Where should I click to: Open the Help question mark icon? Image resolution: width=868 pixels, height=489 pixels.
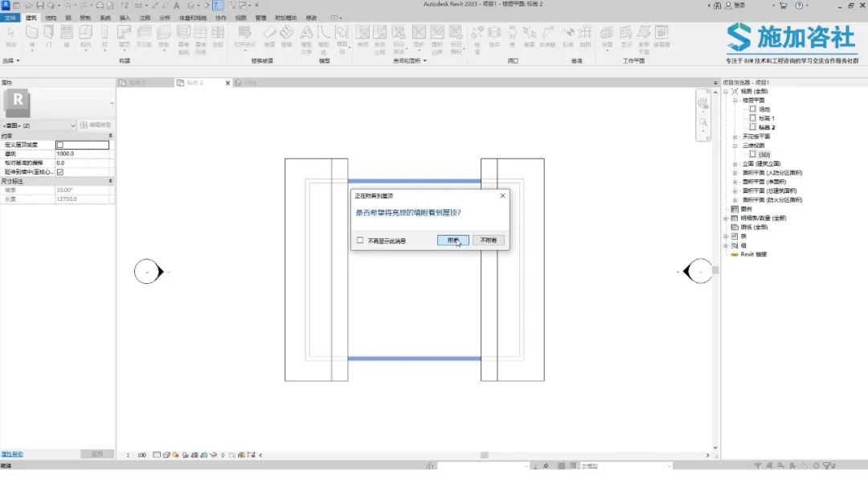[798, 6]
